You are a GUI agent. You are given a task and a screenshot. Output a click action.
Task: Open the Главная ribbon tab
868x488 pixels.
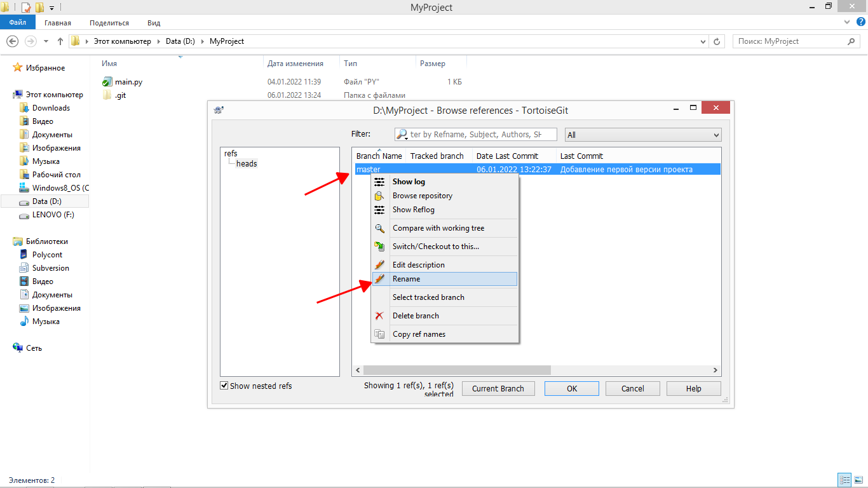[58, 23]
